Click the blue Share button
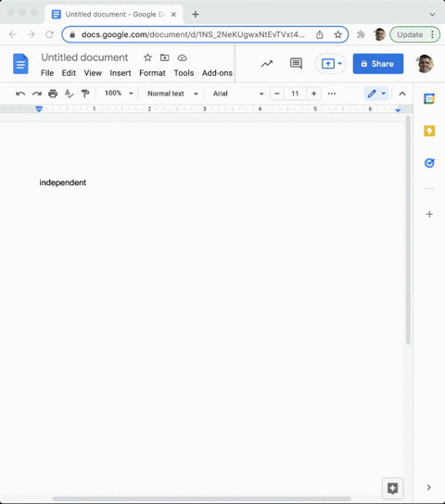The width and height of the screenshot is (445, 504). 378,64
